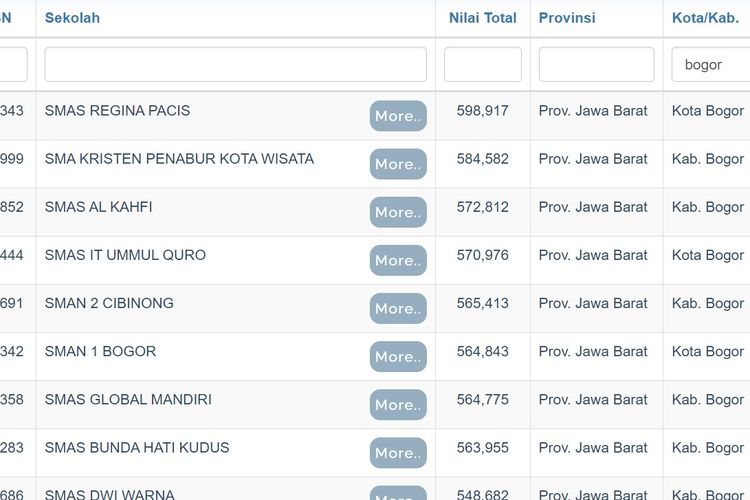Show more info for SMAS IT UMMUL QURO
The width and height of the screenshot is (750, 500).
pyautogui.click(x=398, y=260)
